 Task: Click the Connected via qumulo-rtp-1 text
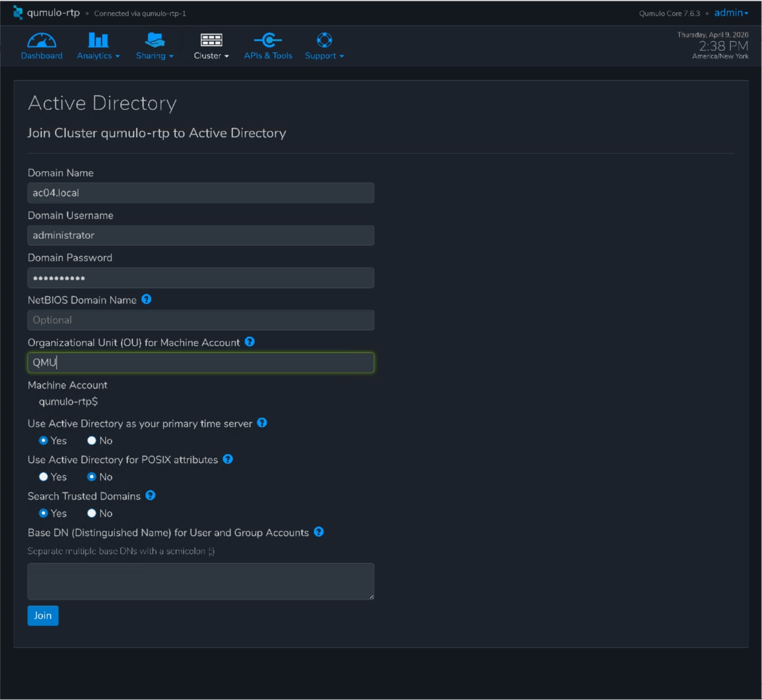coord(140,13)
